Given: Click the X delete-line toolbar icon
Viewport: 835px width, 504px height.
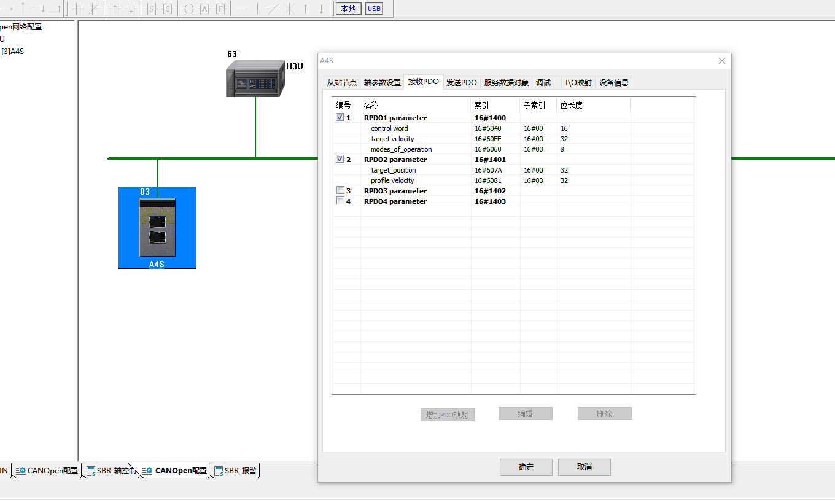Looking at the screenshot, I should (289, 9).
